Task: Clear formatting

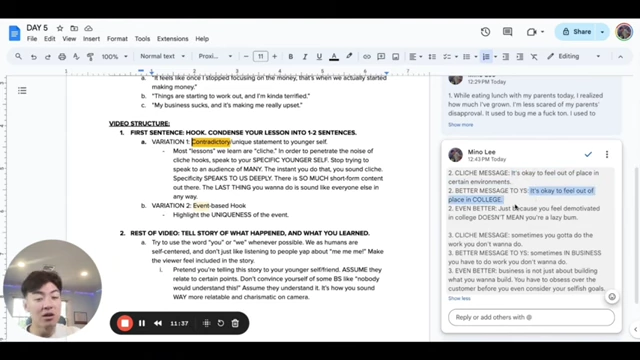Action: click(534, 57)
